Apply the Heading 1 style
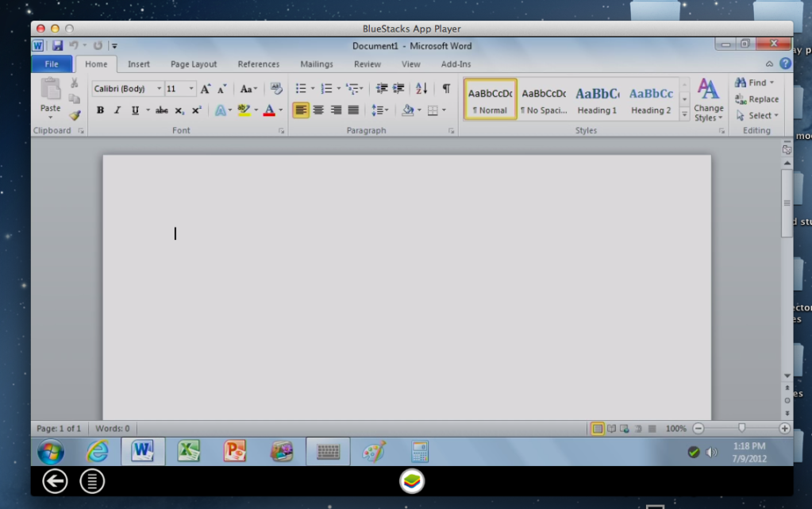Image resolution: width=812 pixels, height=509 pixels. [x=597, y=99]
